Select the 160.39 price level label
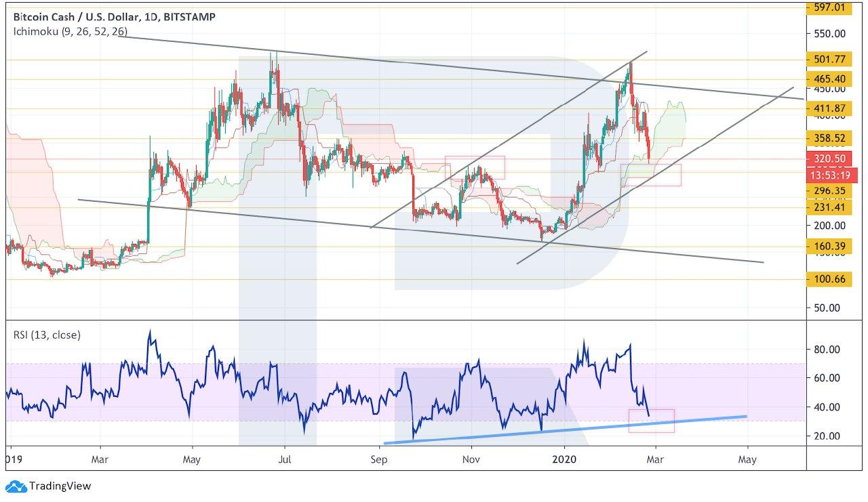Screen dimensions: 868x502 [x=829, y=246]
